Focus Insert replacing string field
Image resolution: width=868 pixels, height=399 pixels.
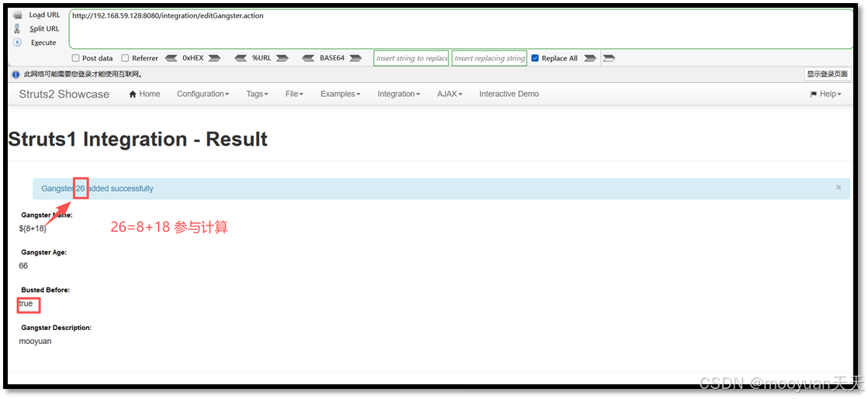point(489,58)
